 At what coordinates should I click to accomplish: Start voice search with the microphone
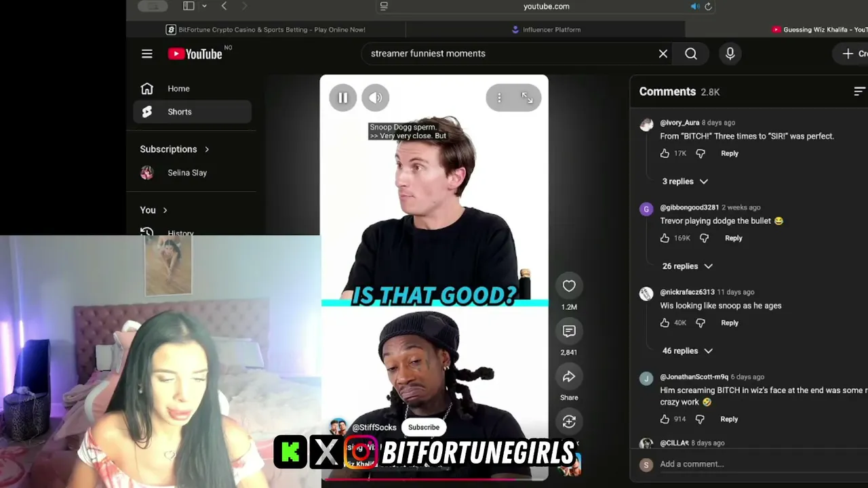tap(730, 54)
